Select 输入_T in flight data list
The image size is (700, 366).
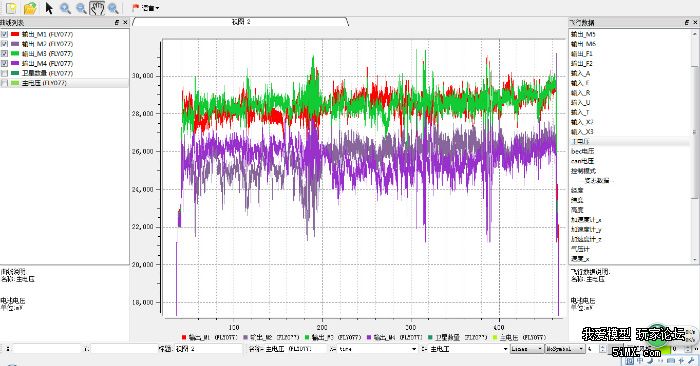(x=580, y=112)
